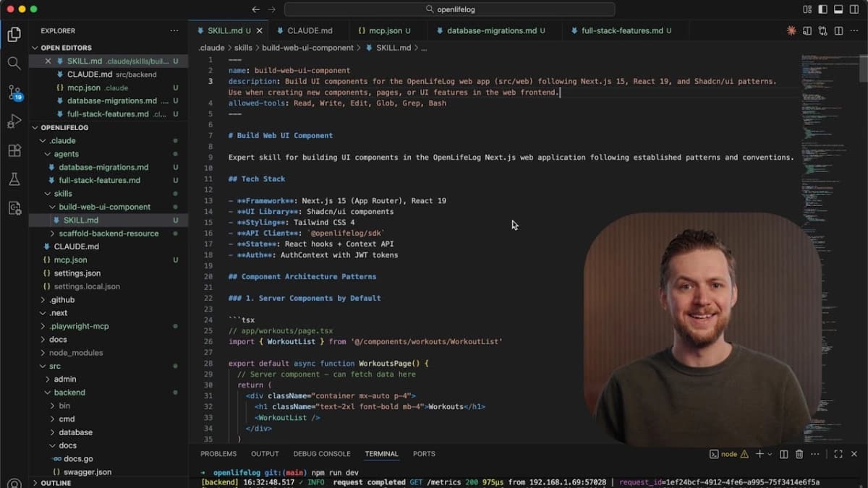Toggle panel maximize in the terminal bar

(x=838, y=454)
